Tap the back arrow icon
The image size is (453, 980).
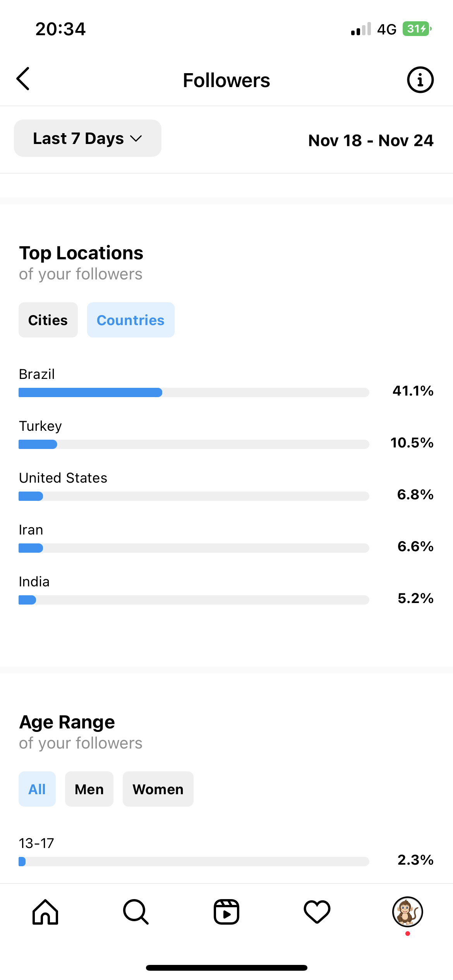point(23,79)
